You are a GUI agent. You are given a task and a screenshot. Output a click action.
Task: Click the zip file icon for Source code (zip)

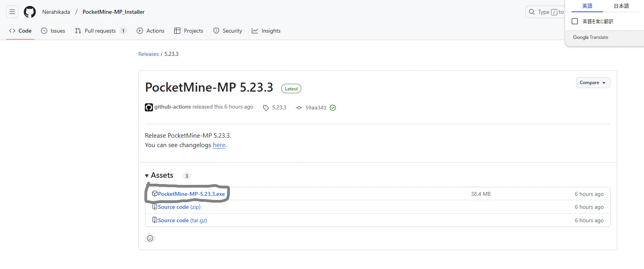(155, 207)
